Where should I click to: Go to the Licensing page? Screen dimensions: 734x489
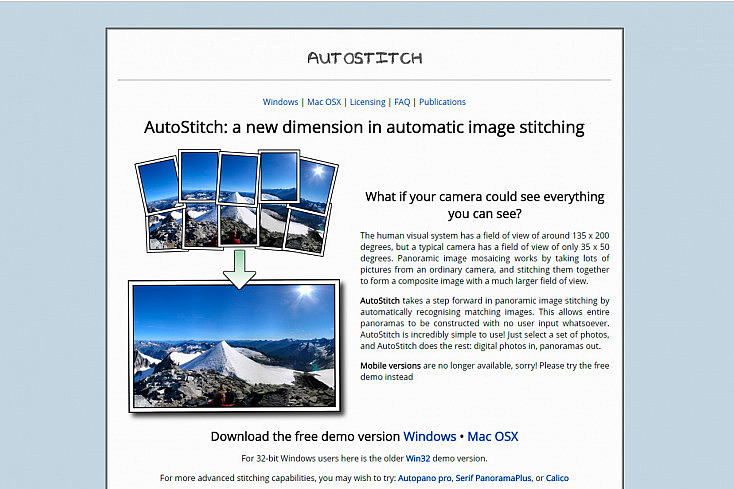(x=367, y=102)
